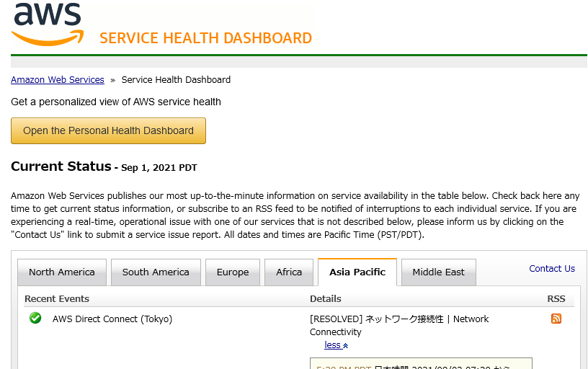The image size is (588, 369).
Task: Switch to the South America tab
Action: (156, 272)
